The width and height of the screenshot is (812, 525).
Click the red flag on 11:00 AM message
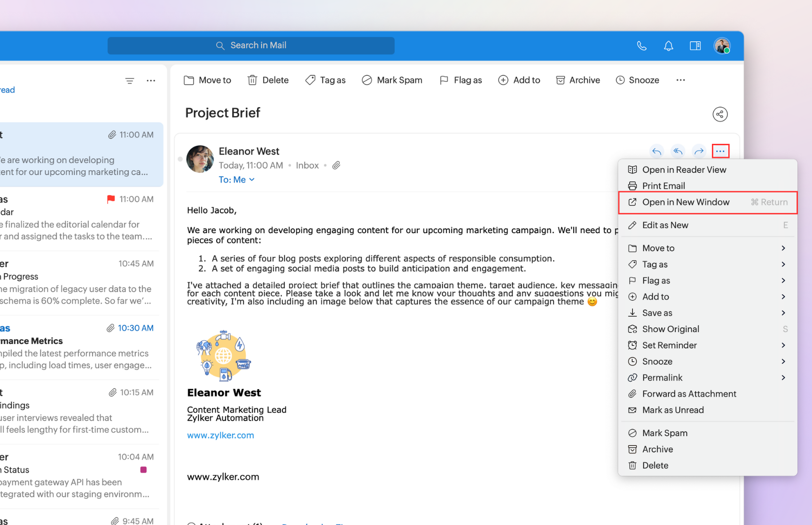pyautogui.click(x=111, y=199)
